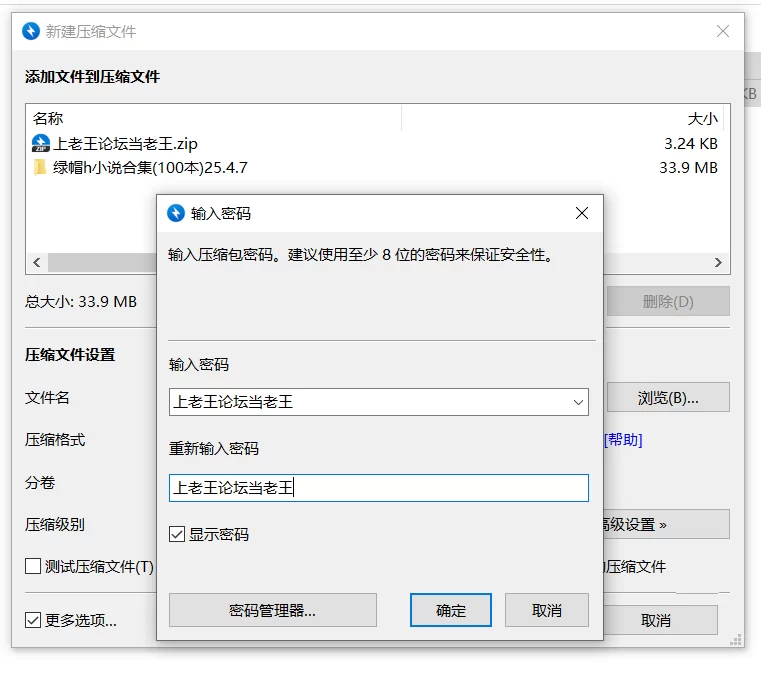Close the 输入密码 dialog with X

pyautogui.click(x=582, y=213)
